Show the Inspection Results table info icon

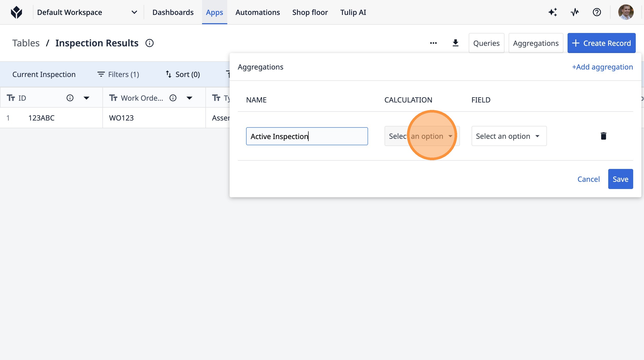[x=149, y=43]
